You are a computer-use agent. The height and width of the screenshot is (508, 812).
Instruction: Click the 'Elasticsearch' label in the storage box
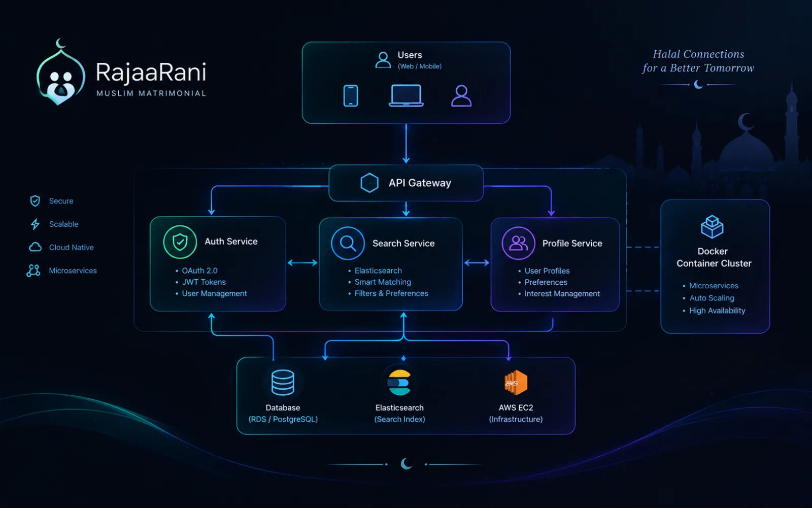tap(399, 408)
